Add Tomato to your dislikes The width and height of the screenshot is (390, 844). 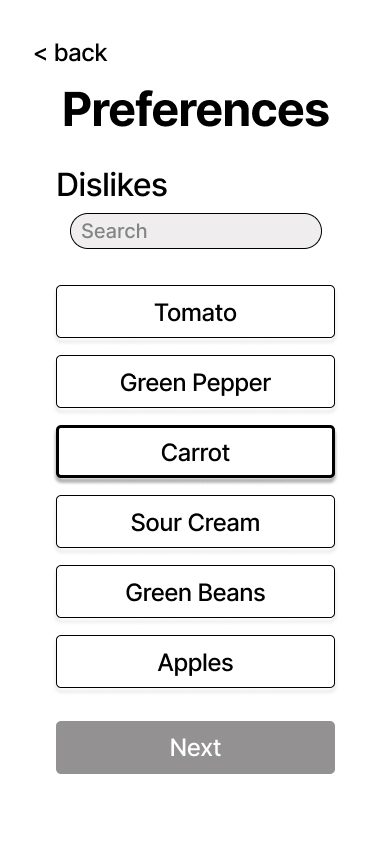tap(195, 312)
